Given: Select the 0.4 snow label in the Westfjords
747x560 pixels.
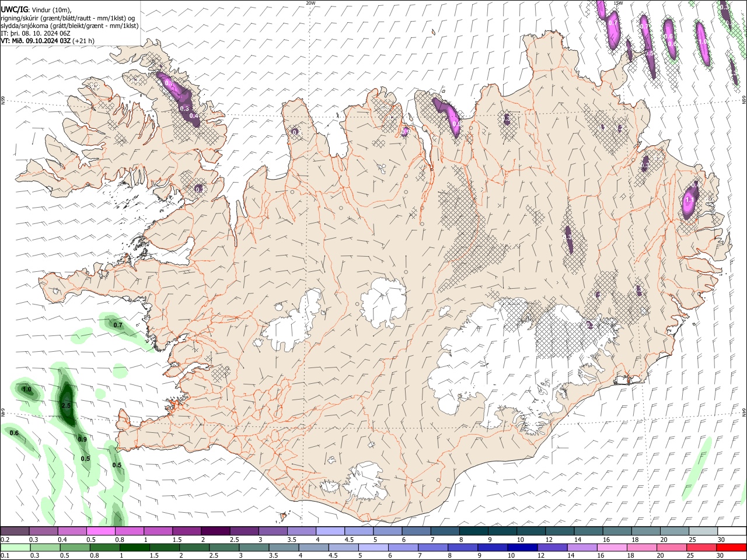Looking at the screenshot, I should tap(194, 116).
